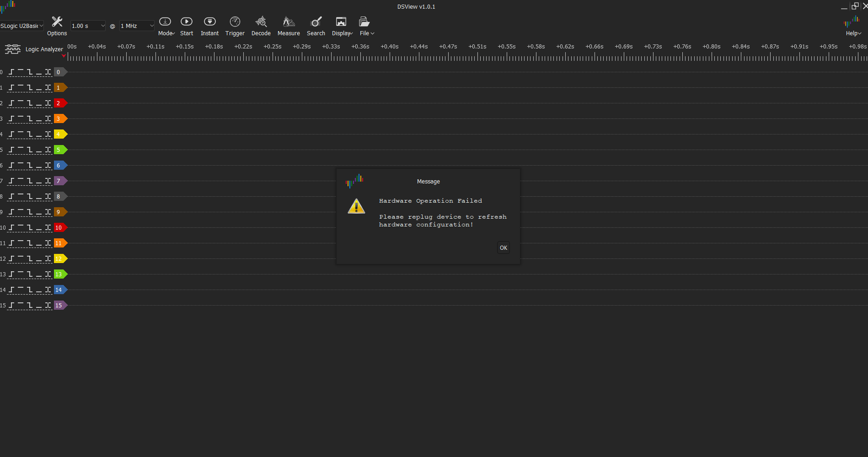This screenshot has width=868, height=457.
Task: Click OK on the Hardware Operation Failed message
Action: click(x=503, y=247)
